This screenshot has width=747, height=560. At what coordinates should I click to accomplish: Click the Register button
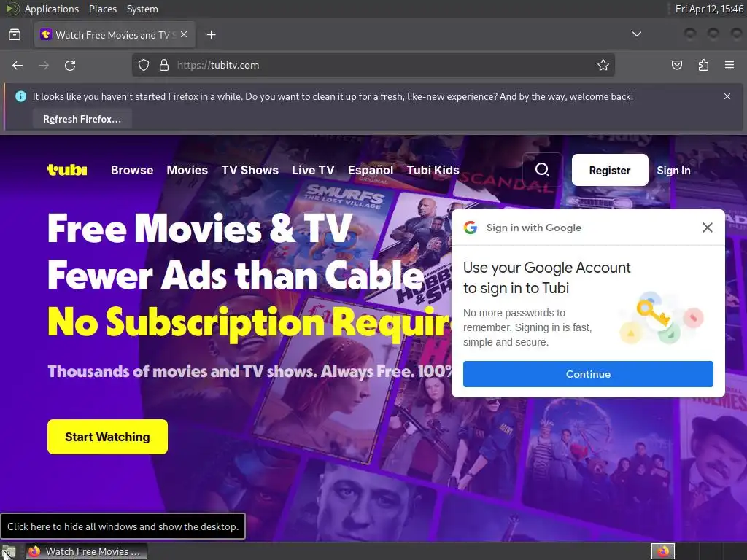point(610,170)
